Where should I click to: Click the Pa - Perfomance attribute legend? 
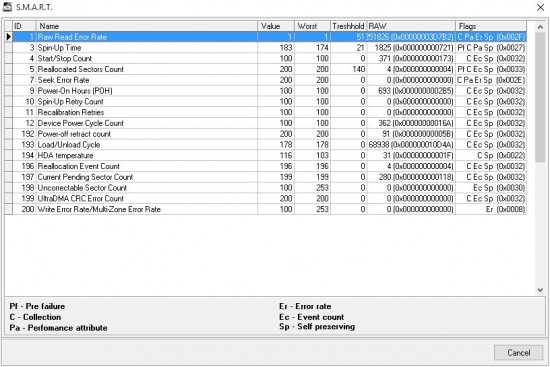pos(58,328)
